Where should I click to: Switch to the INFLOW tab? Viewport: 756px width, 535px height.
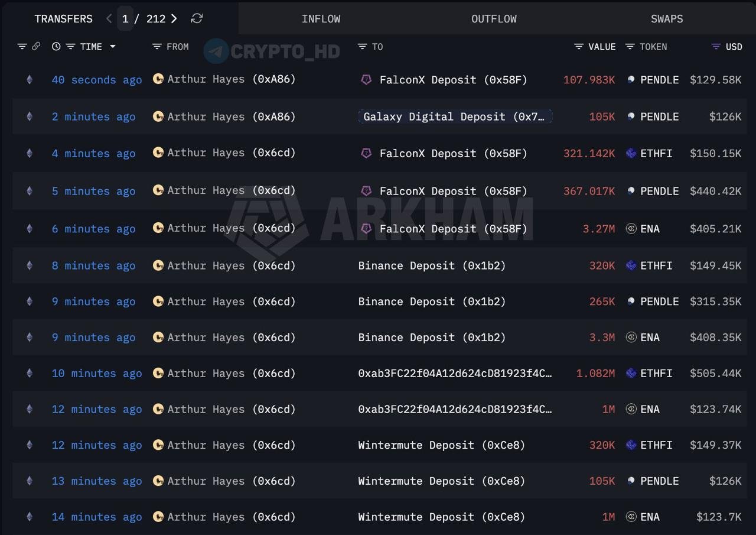click(321, 18)
